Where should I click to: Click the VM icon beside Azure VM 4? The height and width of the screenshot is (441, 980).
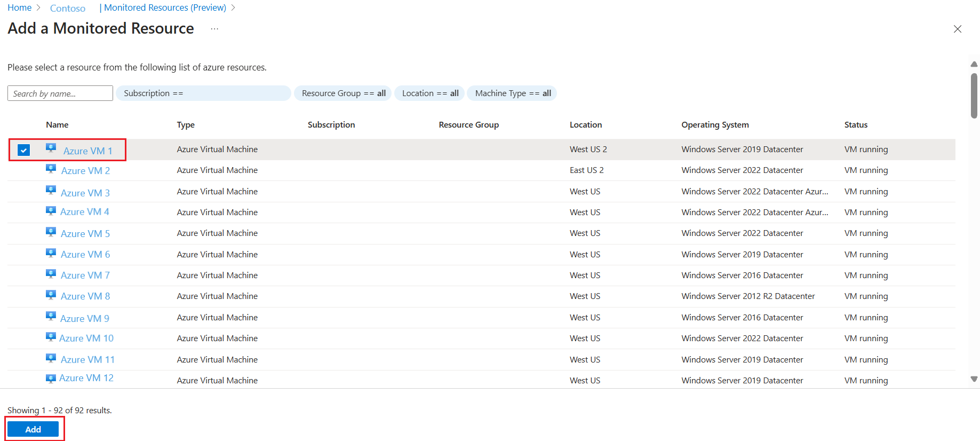[x=51, y=211]
